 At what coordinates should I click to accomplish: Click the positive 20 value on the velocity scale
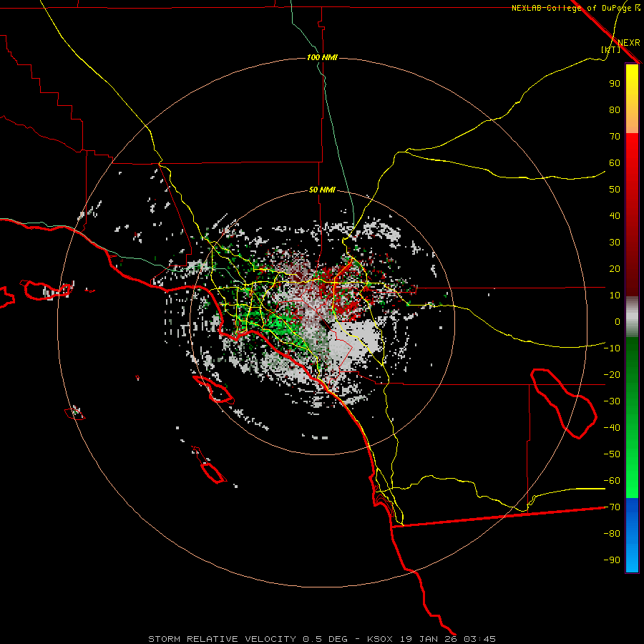pyautogui.click(x=615, y=269)
